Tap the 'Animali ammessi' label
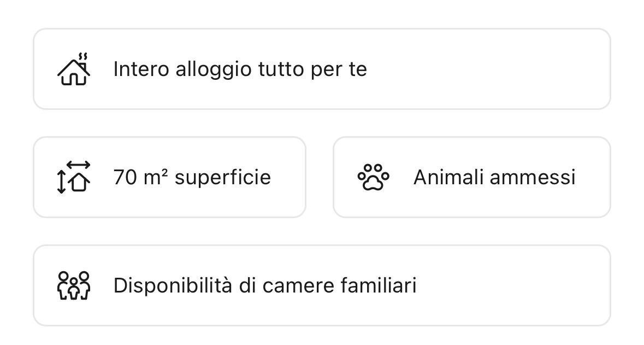This screenshot has height=345, width=644. click(x=494, y=178)
